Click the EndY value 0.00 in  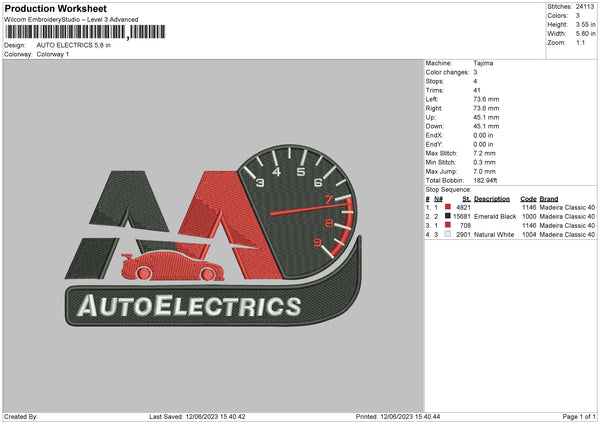[483, 145]
